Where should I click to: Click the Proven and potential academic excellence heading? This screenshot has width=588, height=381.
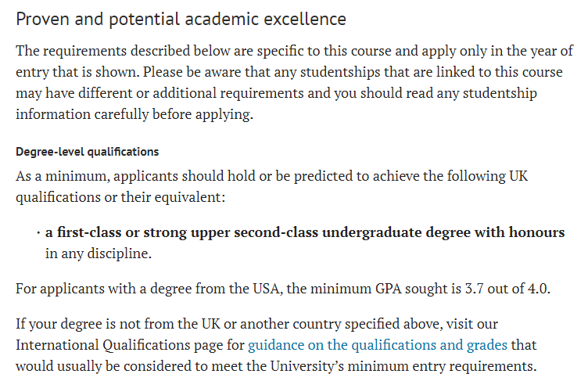pyautogui.click(x=181, y=19)
